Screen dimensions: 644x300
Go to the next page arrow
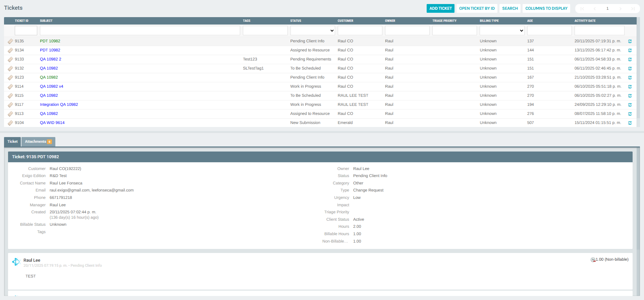(x=620, y=9)
